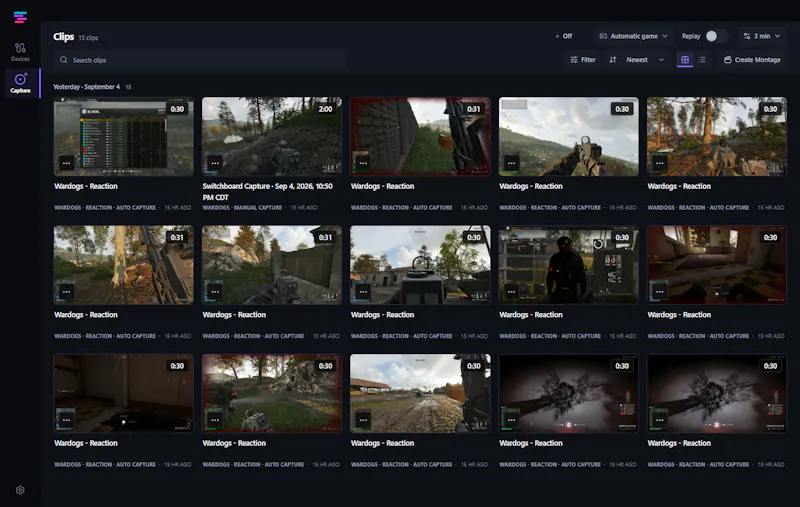Open the scoreboard overlay clip thumbnail
This screenshot has height=507, width=800.
[x=123, y=137]
